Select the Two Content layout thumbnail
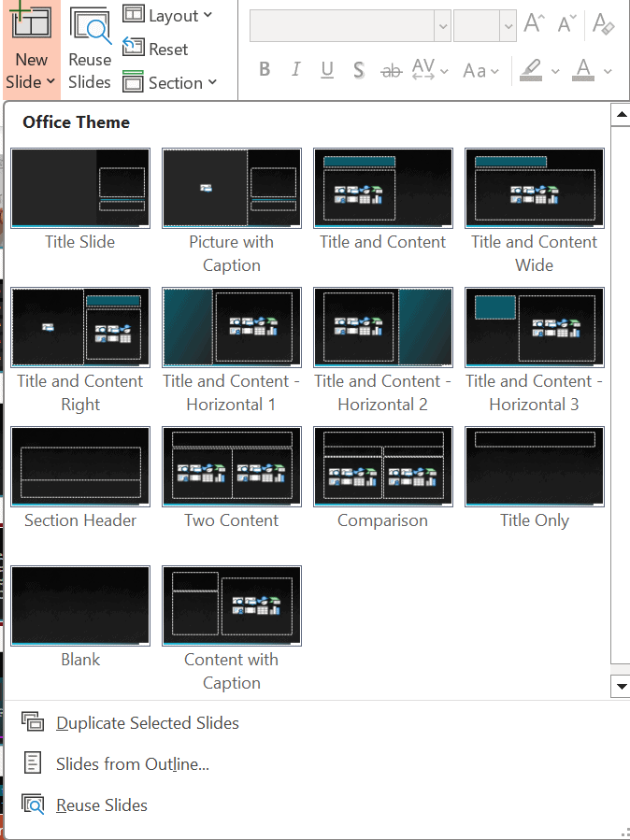The image size is (630, 840). [232, 467]
